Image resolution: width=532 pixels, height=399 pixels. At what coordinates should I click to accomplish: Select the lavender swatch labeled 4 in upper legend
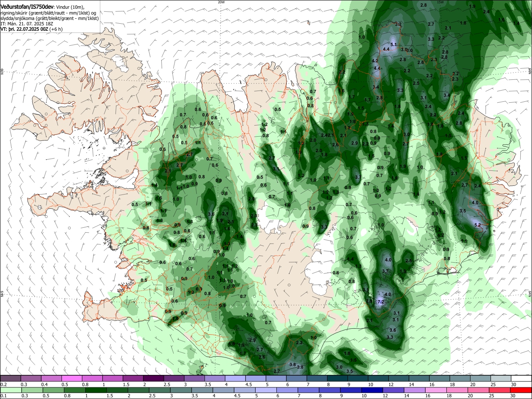(235, 379)
